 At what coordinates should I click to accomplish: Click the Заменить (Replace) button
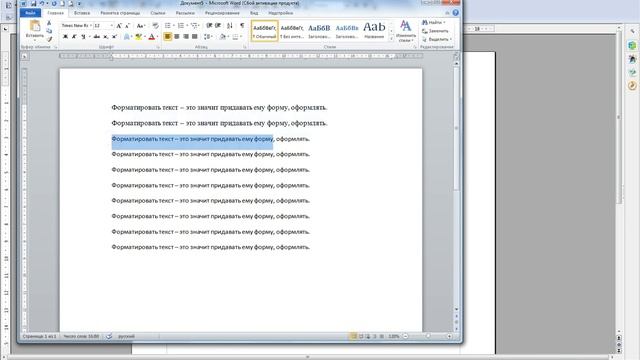[x=435, y=31]
